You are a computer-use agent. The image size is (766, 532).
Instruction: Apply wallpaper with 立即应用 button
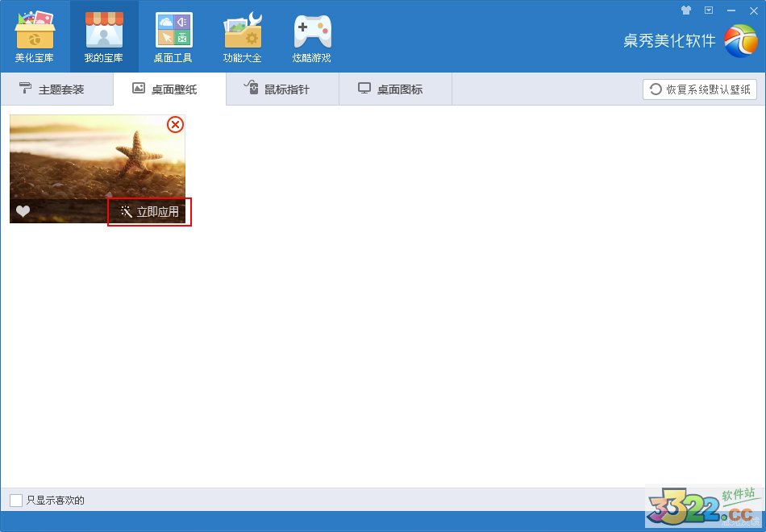click(x=149, y=211)
